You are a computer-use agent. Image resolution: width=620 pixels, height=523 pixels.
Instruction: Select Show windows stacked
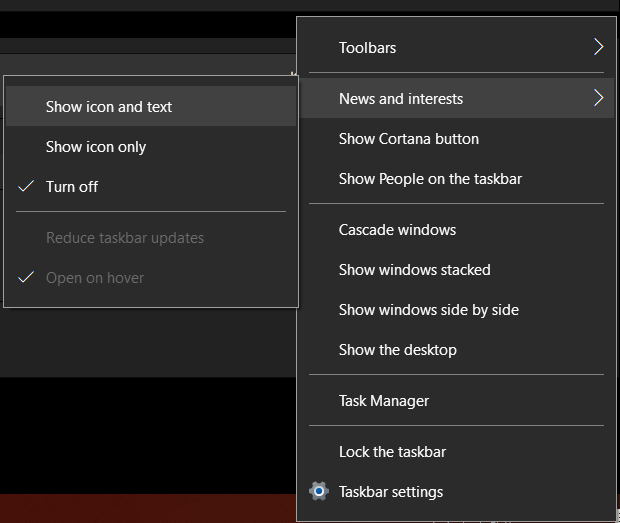point(414,270)
